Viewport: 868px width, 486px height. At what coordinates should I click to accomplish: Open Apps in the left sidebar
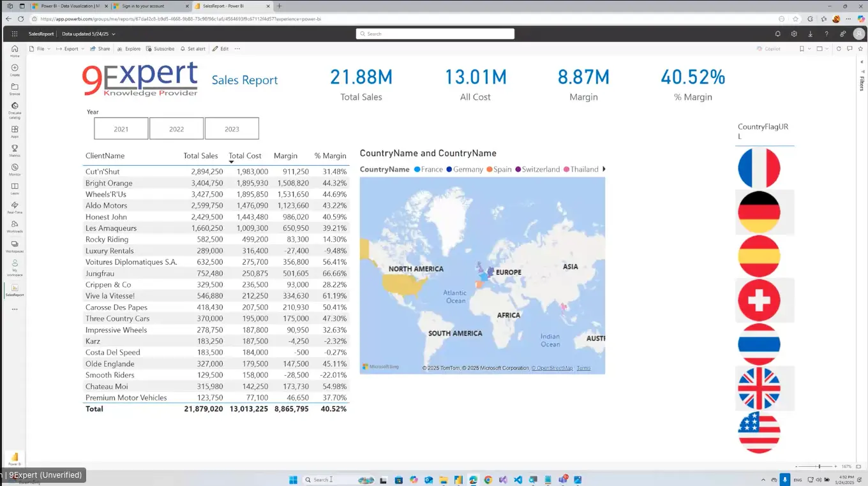pos(15,132)
